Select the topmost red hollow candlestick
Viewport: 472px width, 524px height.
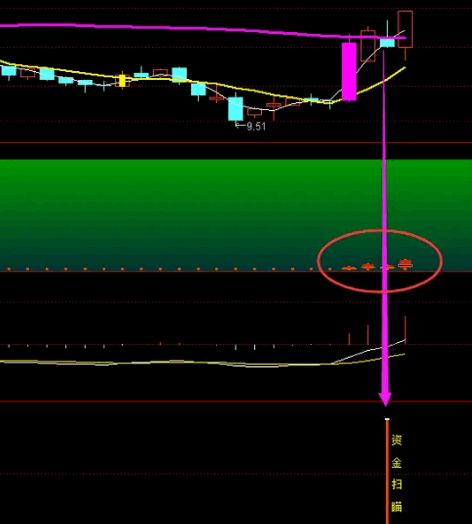click(x=405, y=29)
